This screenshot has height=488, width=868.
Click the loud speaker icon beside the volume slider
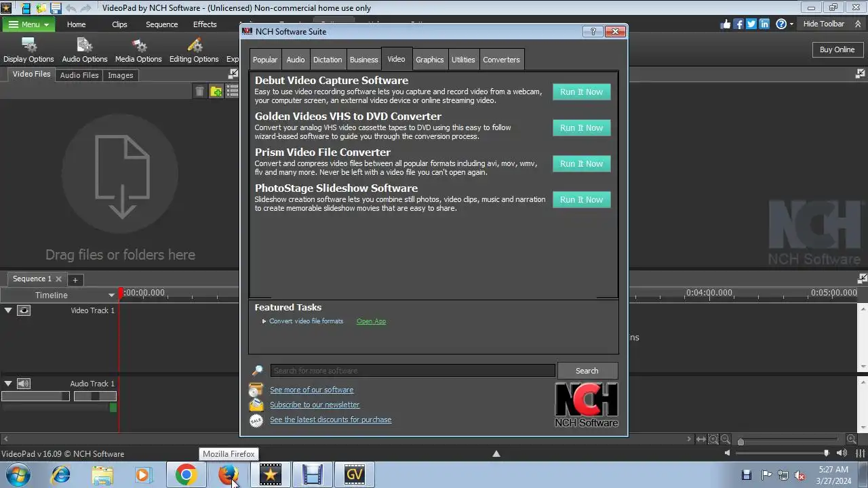pyautogui.click(x=842, y=453)
